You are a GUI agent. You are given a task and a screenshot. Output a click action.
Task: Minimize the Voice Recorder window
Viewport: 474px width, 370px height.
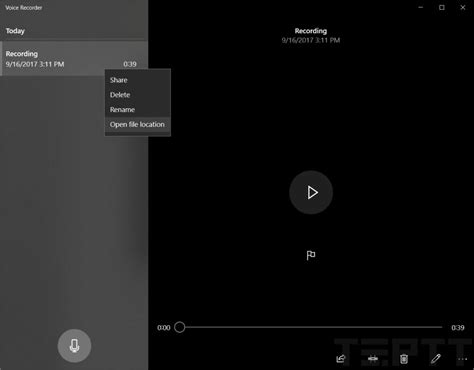pos(421,7)
